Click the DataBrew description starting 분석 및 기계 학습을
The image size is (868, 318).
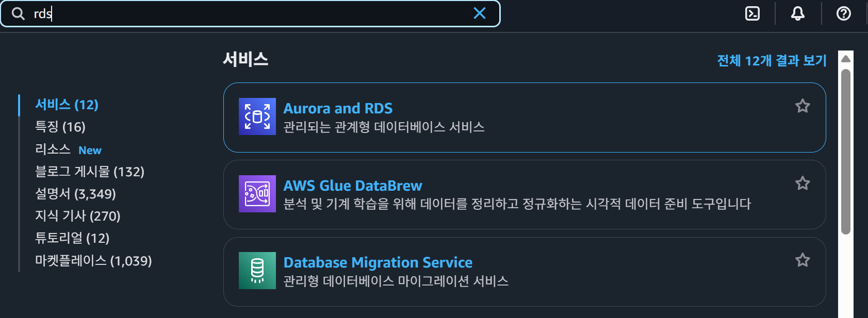tap(517, 204)
